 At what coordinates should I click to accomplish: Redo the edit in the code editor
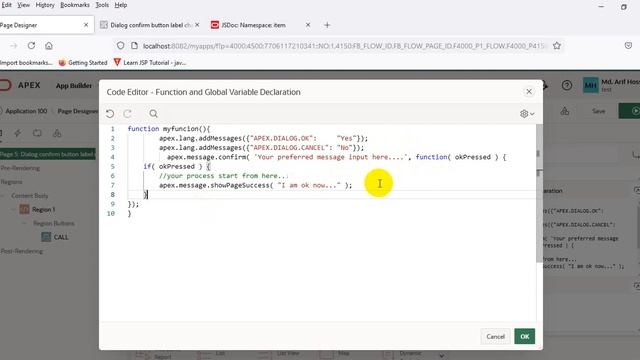[x=128, y=113]
